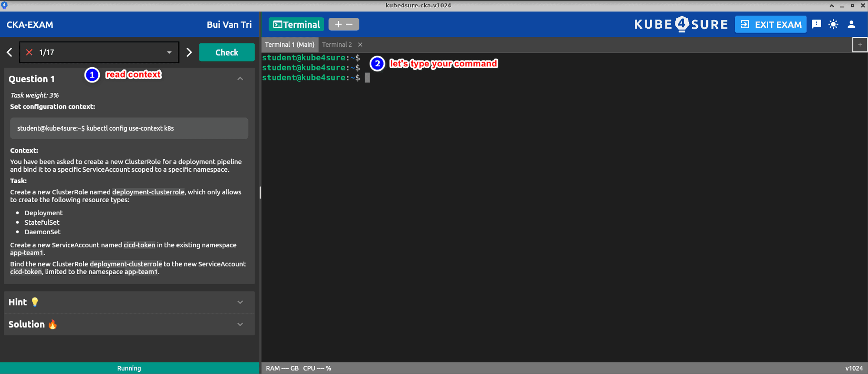Add a new terminal tab with plus box
This screenshot has height=374, width=868.
click(859, 45)
